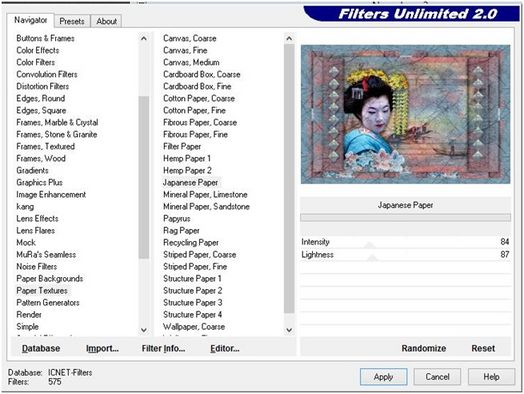Click category list scroll up arrow

point(144,38)
